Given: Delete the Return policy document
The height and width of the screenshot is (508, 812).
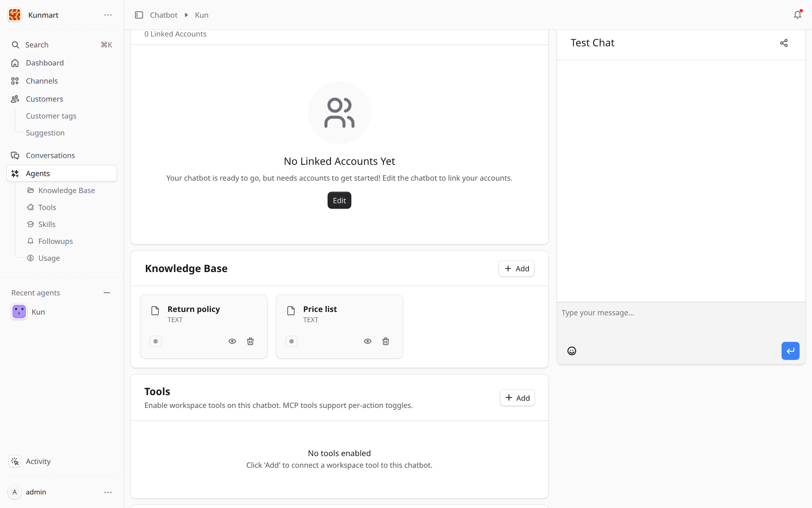Looking at the screenshot, I should pos(250,341).
